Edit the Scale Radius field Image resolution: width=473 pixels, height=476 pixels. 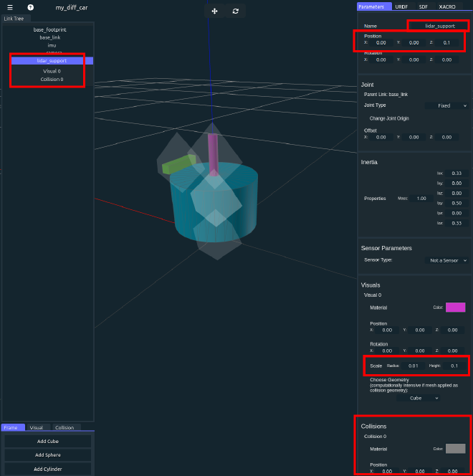point(413,366)
